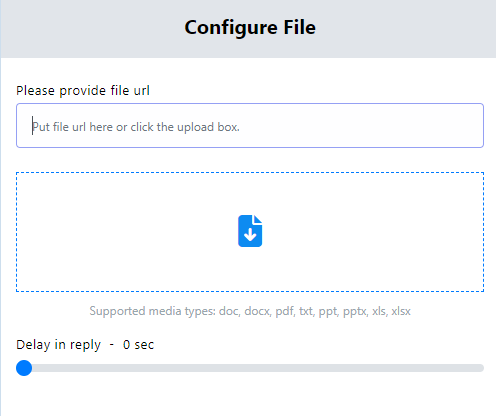Click the blue file upload icon
This screenshot has height=416, width=496.
250,231
